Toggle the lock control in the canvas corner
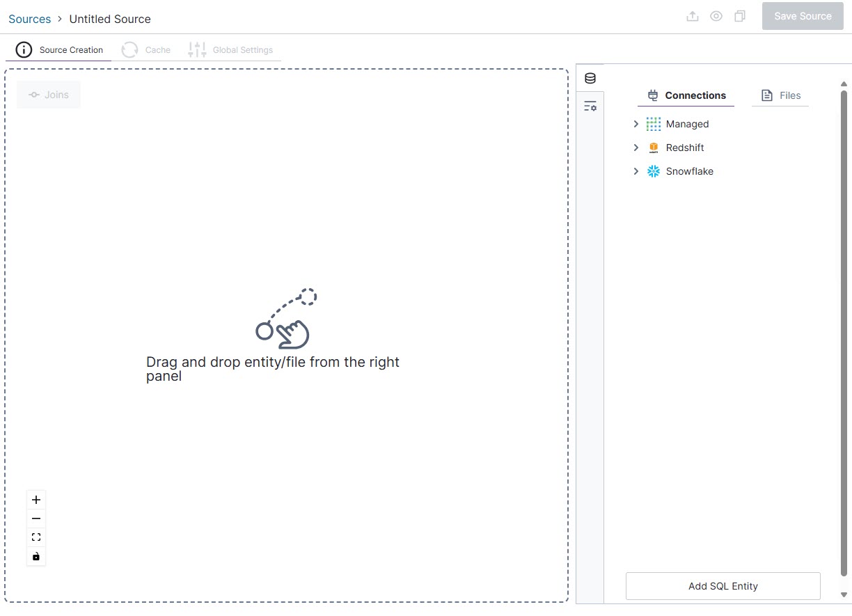This screenshot has width=852, height=616. (x=35, y=555)
